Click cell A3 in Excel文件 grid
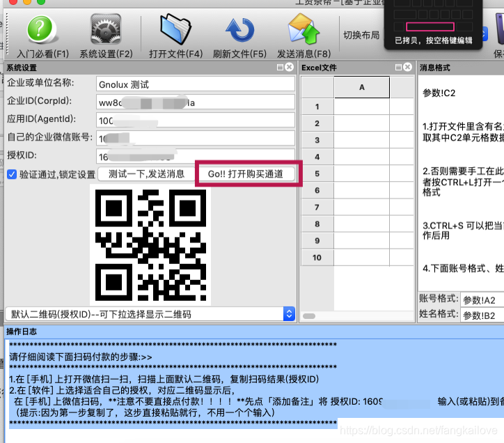This screenshot has height=443, width=504. pyautogui.click(x=361, y=140)
